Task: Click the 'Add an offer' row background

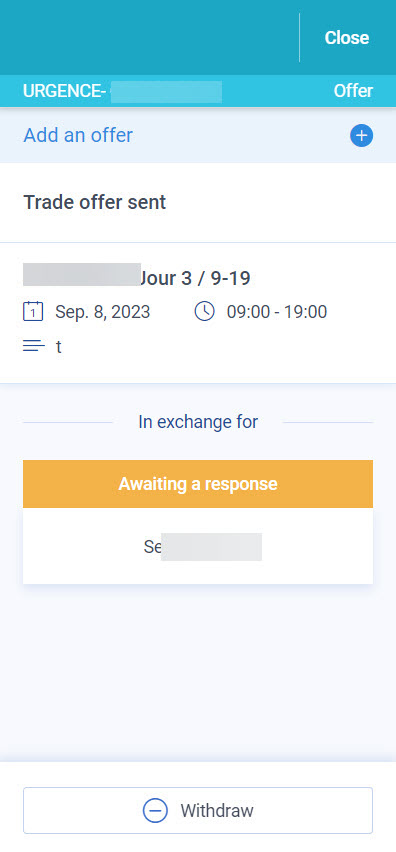Action: 198,135
